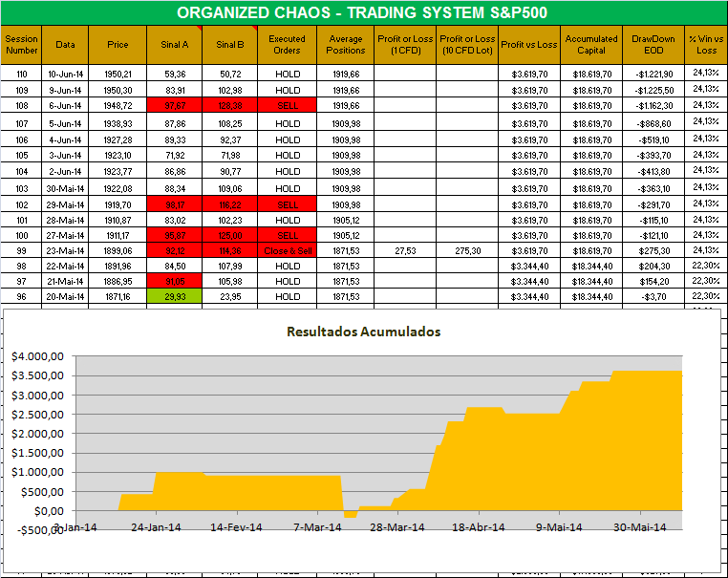Select drawdown value -$868,60
728x578 pixels.
653,123
